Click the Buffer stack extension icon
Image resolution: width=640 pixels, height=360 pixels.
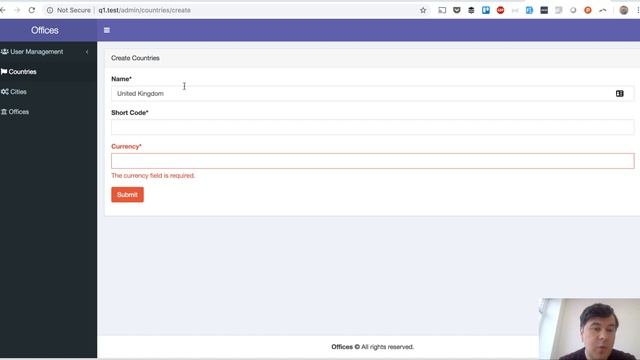471,10
